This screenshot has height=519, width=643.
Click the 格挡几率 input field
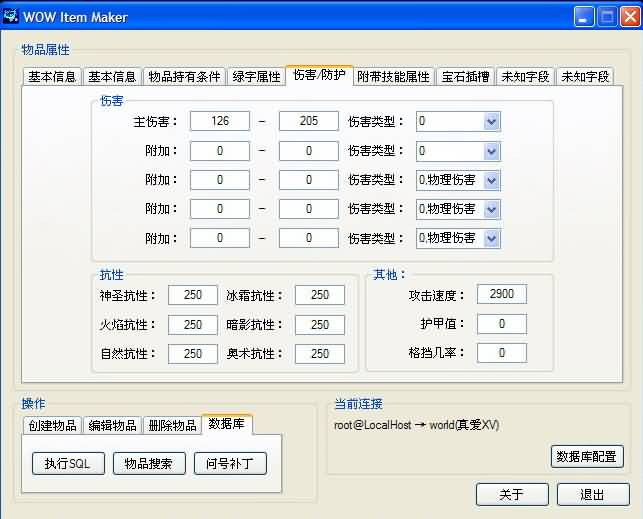click(502, 353)
